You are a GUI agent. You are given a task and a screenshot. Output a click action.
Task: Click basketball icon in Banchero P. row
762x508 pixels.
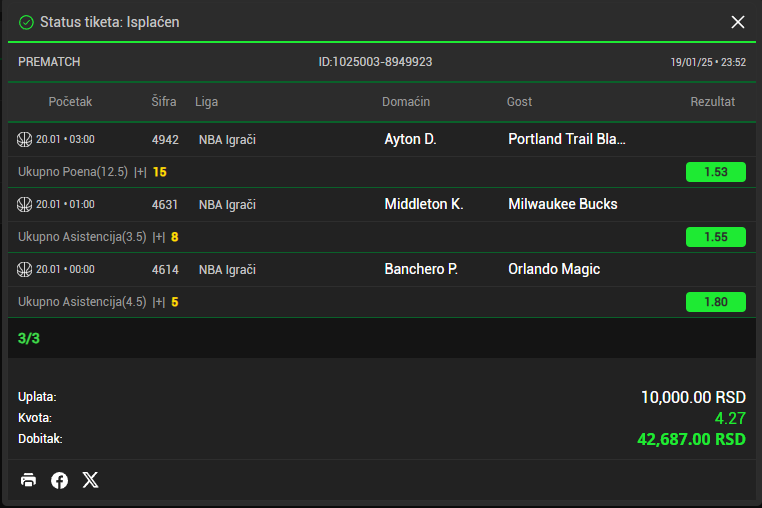(25, 269)
